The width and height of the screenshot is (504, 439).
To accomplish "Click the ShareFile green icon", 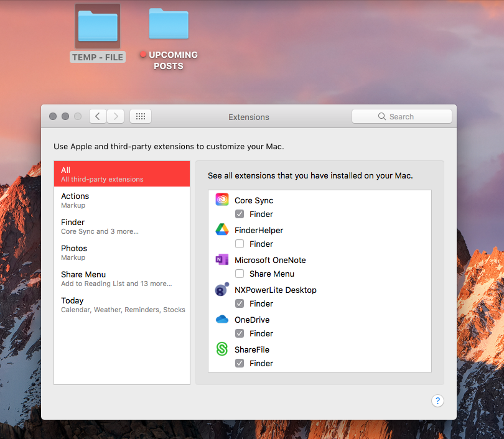I will pyautogui.click(x=222, y=349).
